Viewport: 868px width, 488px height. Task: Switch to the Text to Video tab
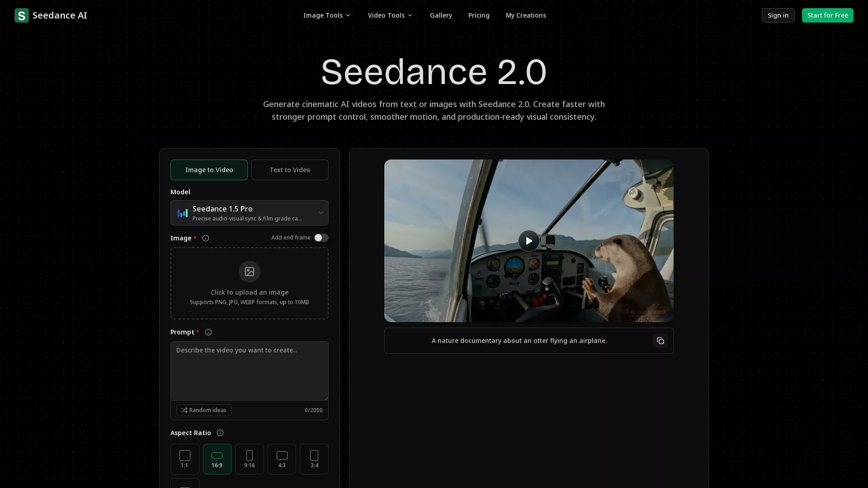(x=290, y=170)
